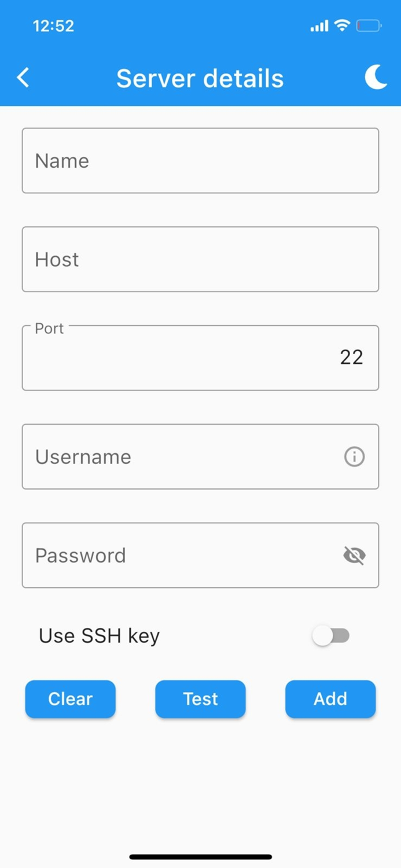This screenshot has width=401, height=868.
Task: Reveal the password by toggling visibility
Action: click(354, 555)
